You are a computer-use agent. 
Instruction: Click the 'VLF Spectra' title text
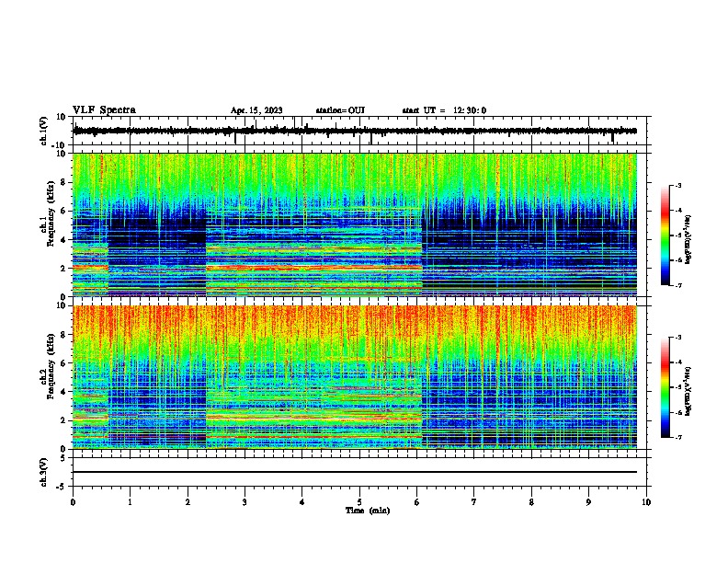tap(104, 110)
